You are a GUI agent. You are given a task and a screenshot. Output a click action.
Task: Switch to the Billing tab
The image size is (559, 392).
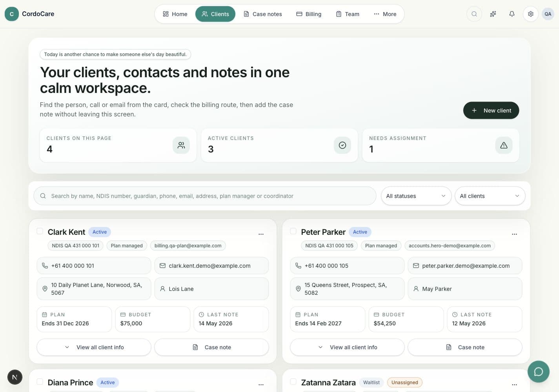click(309, 14)
